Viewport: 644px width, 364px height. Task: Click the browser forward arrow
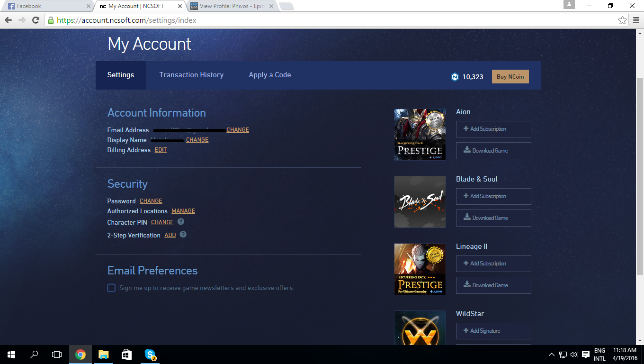(x=22, y=20)
